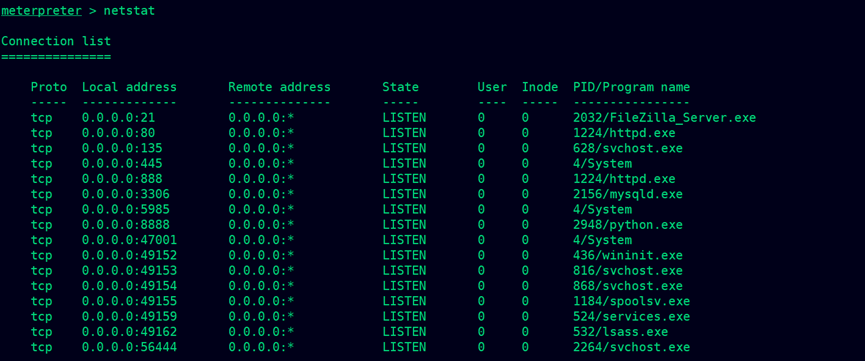This screenshot has width=865, height=361.
Task: Click 2948/python.exe program entry
Action: point(628,225)
